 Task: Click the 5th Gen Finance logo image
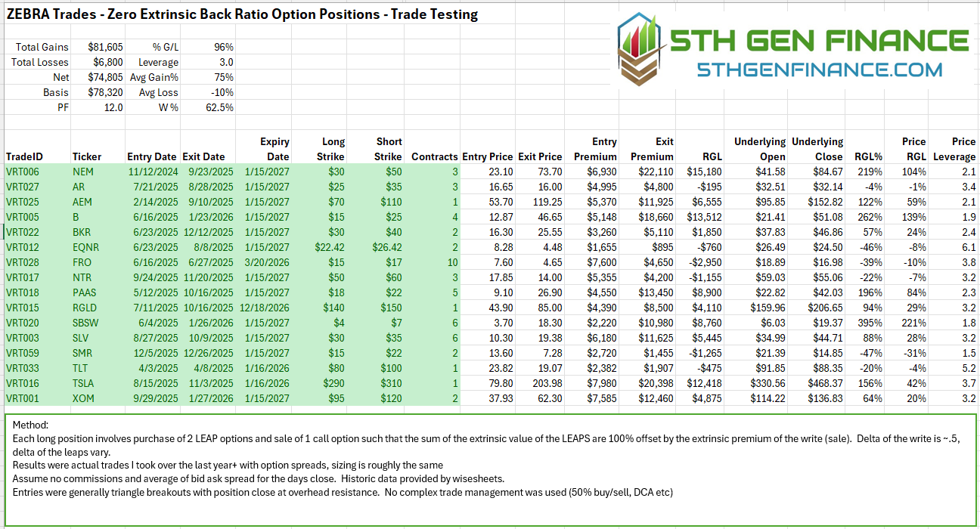point(793,51)
